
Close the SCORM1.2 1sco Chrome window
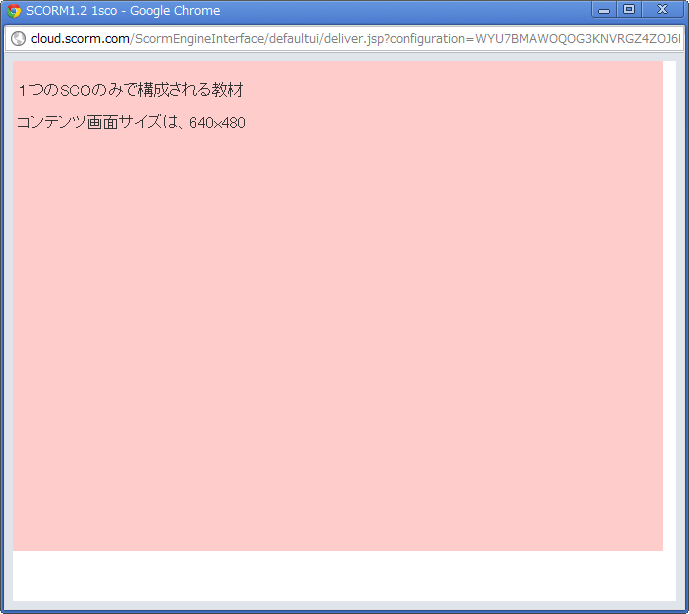tap(662, 10)
